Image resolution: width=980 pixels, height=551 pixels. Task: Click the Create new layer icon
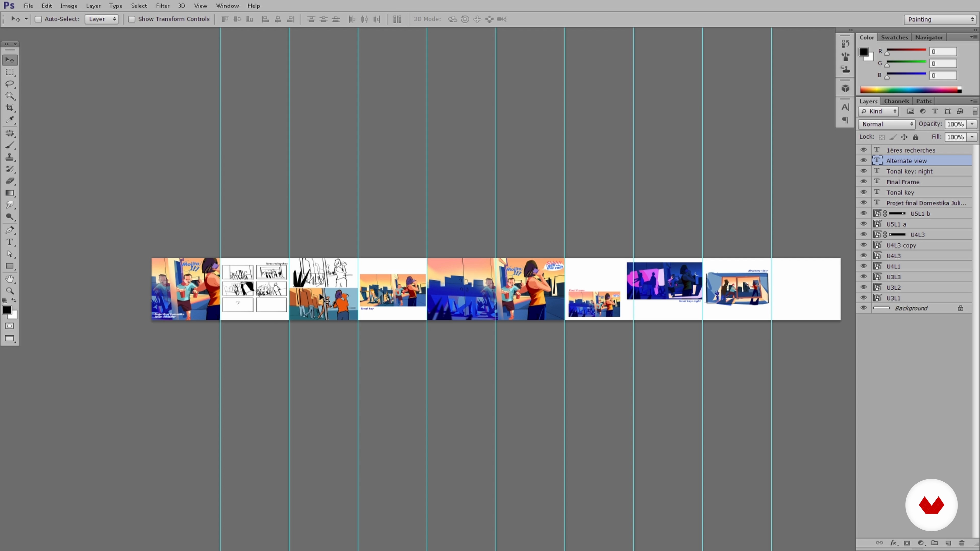point(948,543)
